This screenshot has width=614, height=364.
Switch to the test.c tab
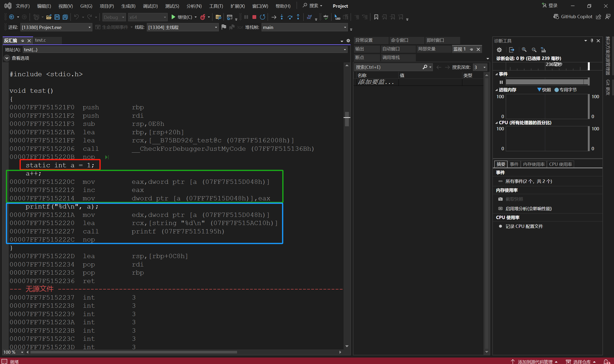click(x=41, y=40)
